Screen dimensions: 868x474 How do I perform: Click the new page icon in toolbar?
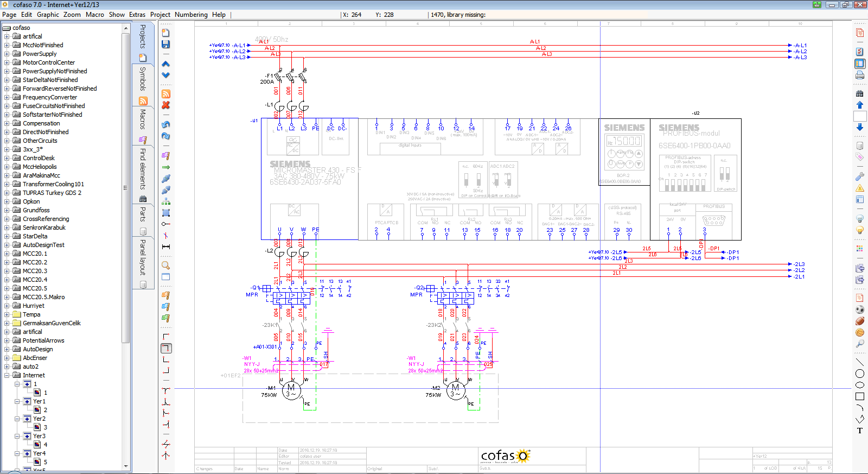(166, 33)
